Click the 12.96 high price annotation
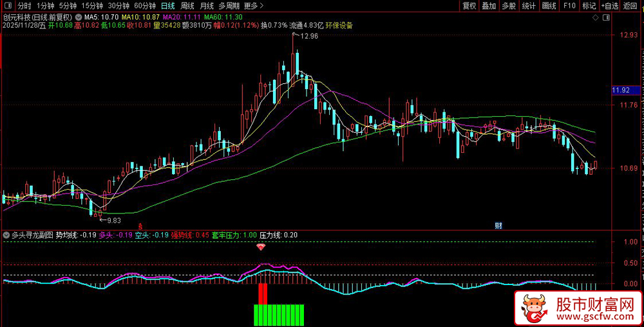 [x=309, y=36]
